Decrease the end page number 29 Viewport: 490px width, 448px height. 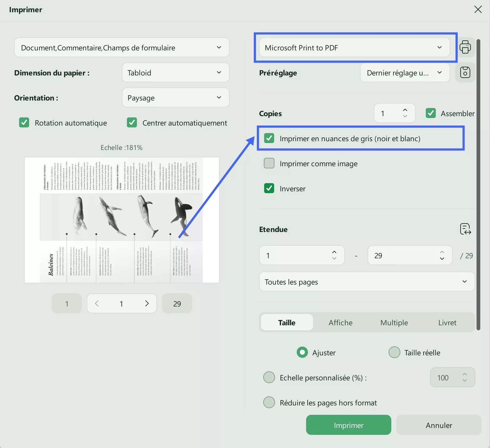[442, 259]
